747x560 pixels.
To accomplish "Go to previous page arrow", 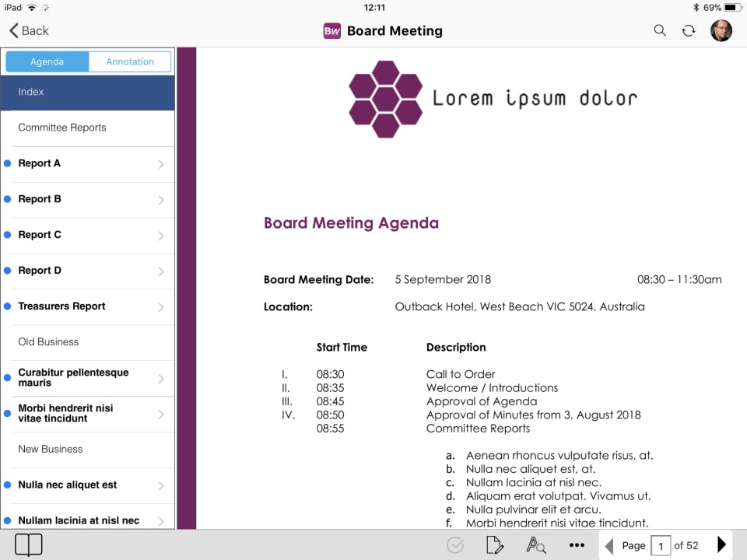I will coord(608,546).
